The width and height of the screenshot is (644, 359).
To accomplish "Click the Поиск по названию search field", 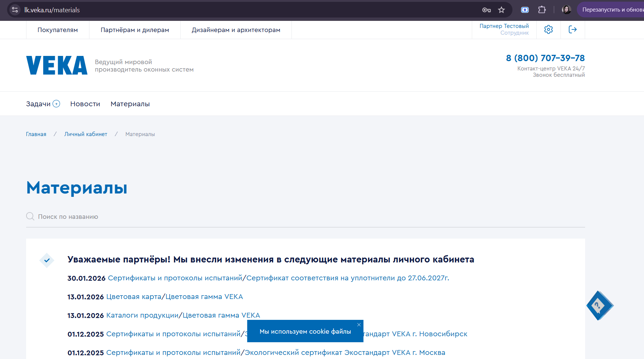I will [x=306, y=217].
